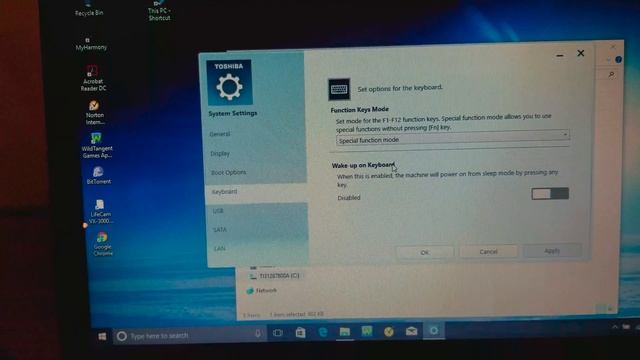Open the Mail app from the taskbar
The height and width of the screenshot is (360, 640).
[411, 331]
